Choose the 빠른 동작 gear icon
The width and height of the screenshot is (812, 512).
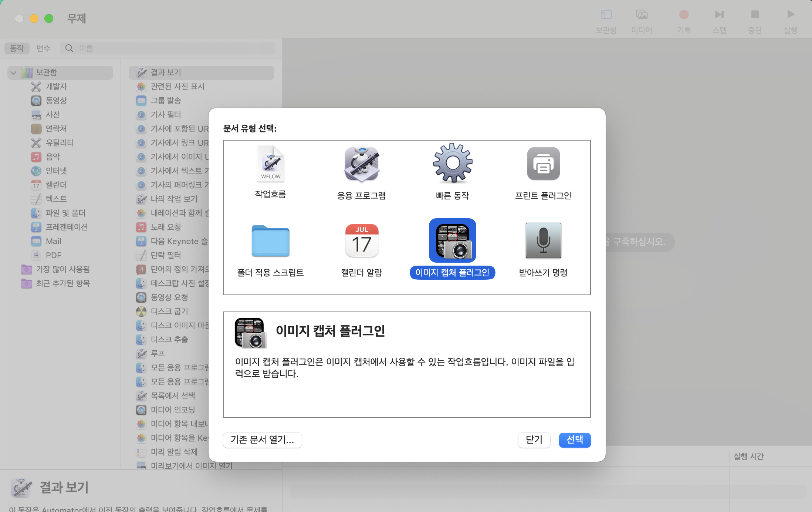[x=452, y=164]
